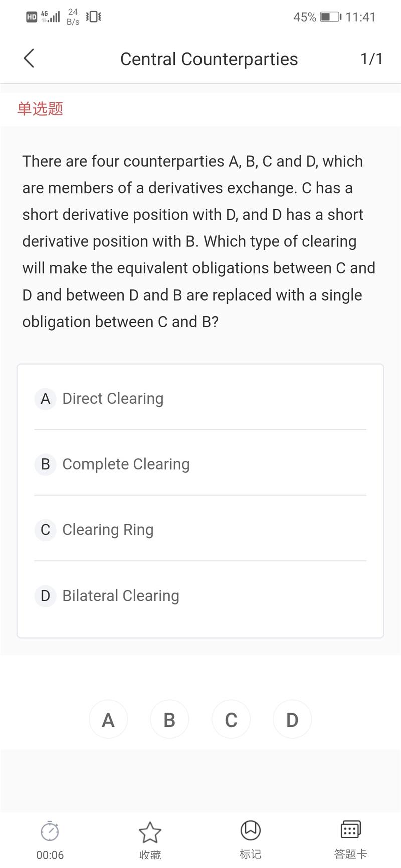Tap the 00:06 elapsed time label
Viewport: 401px width, 868px height.
[50, 855]
